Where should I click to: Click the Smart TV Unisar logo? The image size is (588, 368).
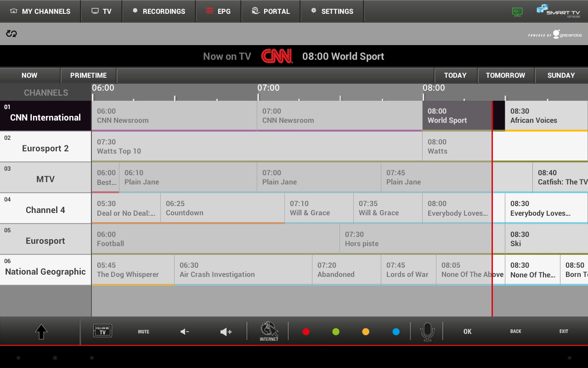click(558, 11)
